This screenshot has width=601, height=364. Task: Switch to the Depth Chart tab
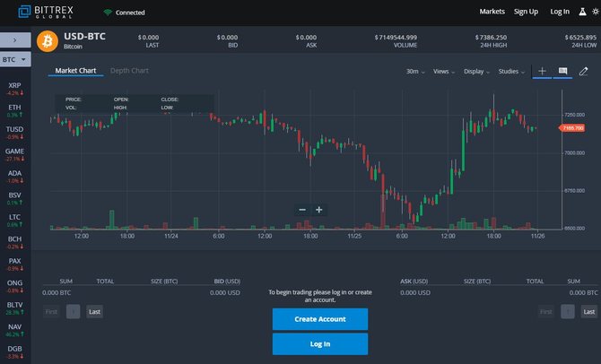tap(129, 71)
